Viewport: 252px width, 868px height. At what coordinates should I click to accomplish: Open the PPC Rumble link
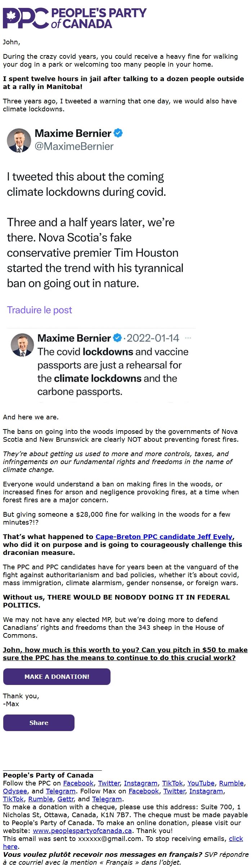coord(232,783)
